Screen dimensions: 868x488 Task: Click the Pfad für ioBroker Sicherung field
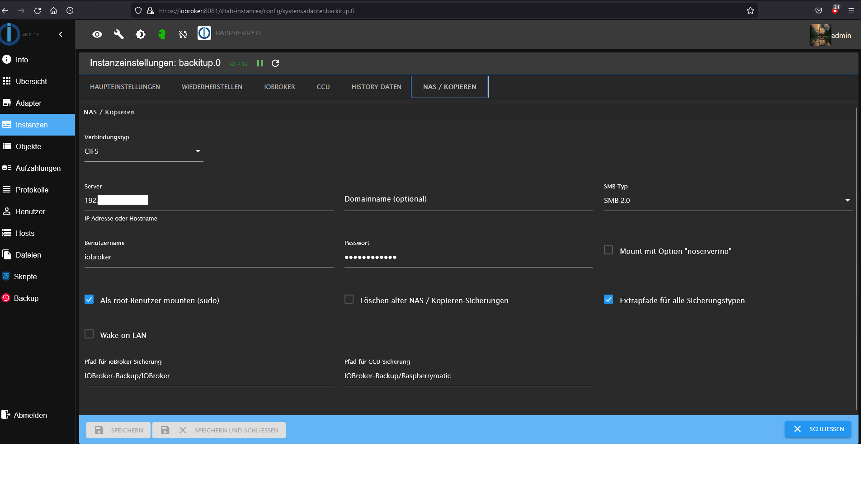tap(209, 376)
